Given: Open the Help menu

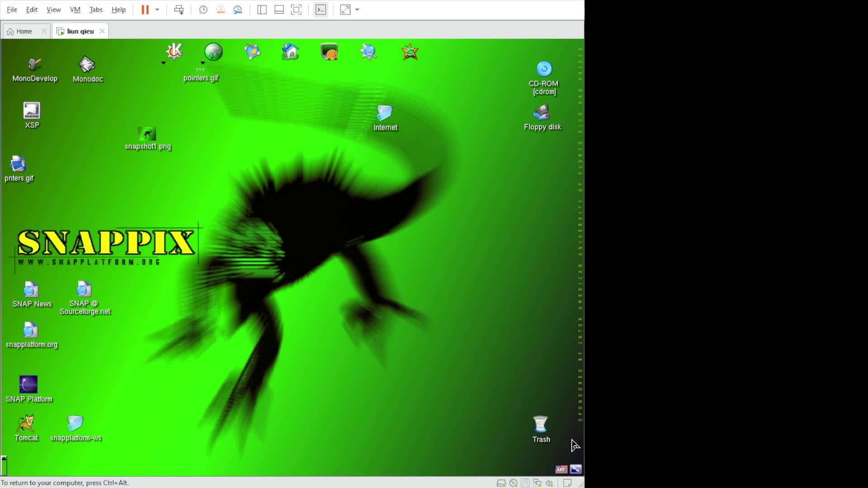Looking at the screenshot, I should coord(118,9).
